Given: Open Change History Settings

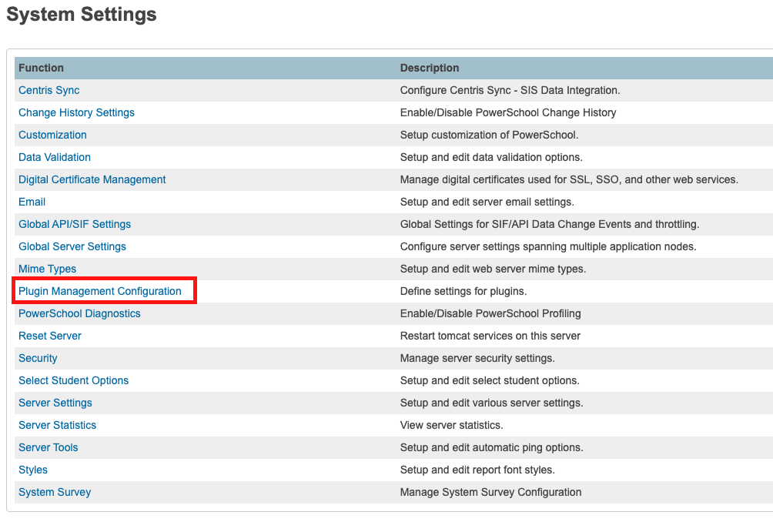Looking at the screenshot, I should pos(76,112).
